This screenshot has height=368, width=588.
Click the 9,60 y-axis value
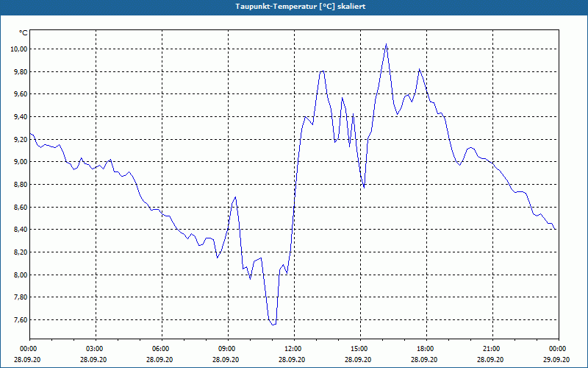click(x=21, y=94)
